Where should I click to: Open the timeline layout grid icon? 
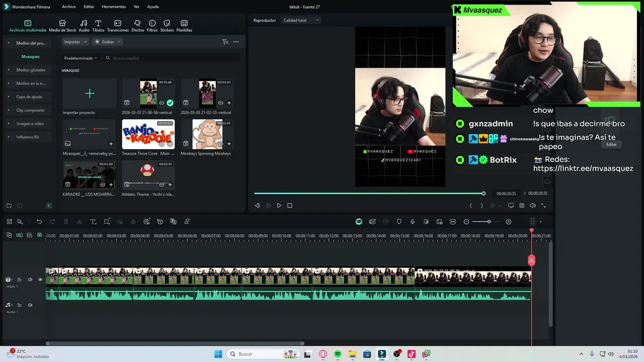[x=9, y=222]
